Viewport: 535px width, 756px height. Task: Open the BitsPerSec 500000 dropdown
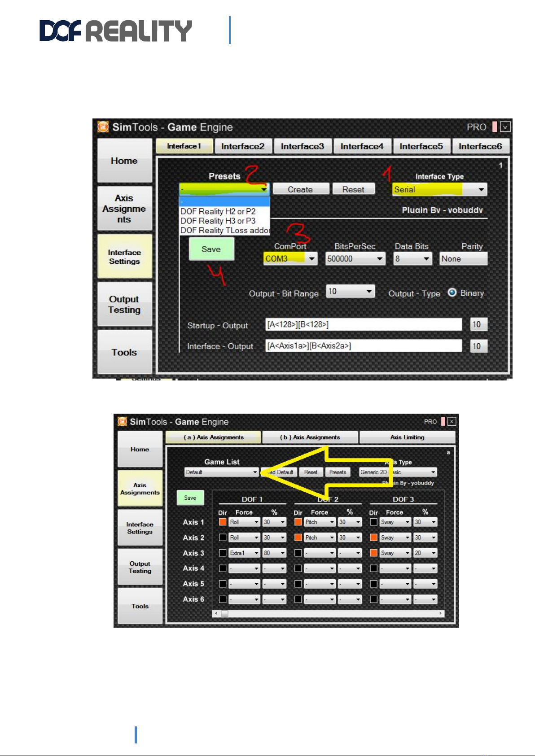(x=355, y=259)
